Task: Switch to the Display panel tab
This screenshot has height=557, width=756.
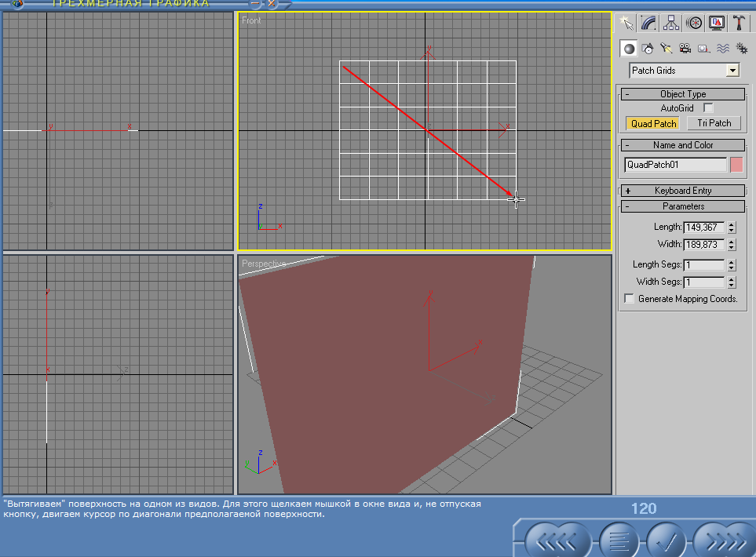Action: coord(717,23)
